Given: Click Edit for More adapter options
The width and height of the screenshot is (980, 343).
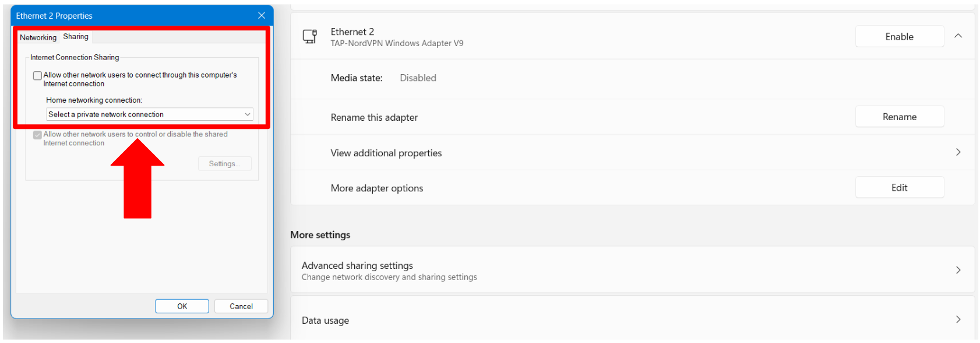Looking at the screenshot, I should tap(900, 187).
